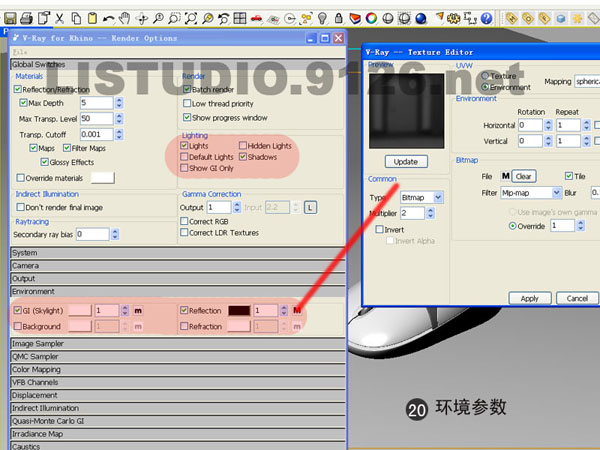Expand the Image Sampler rollout
Viewport: 600px width, 450px height.
click(178, 344)
